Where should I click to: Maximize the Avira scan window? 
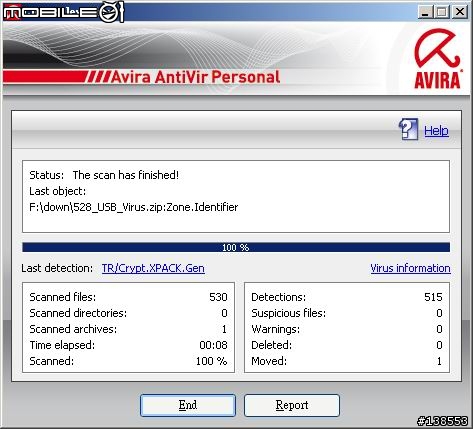[x=442, y=12]
